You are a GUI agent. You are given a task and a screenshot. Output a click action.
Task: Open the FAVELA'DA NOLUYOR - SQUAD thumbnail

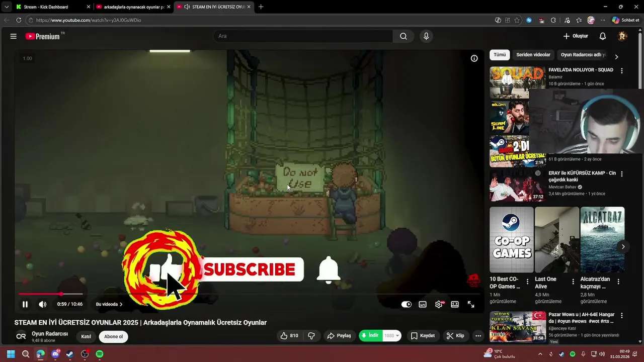517,82
